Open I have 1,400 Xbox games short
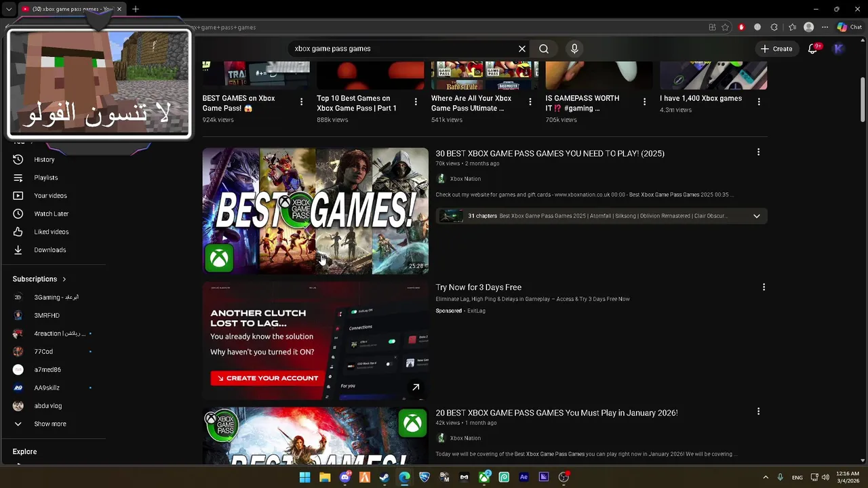Screen dimensions: 868x488 [x=701, y=98]
